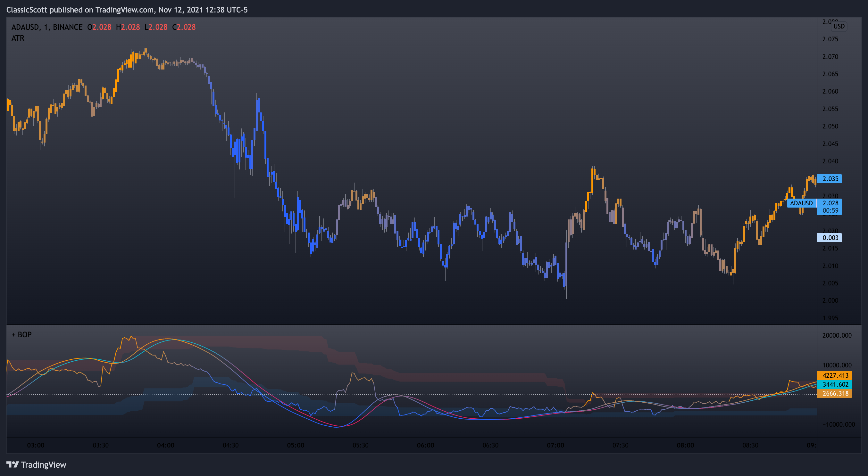Click the 2.000 price scale label
Viewport: 868px width, 476px height.
coord(830,300)
